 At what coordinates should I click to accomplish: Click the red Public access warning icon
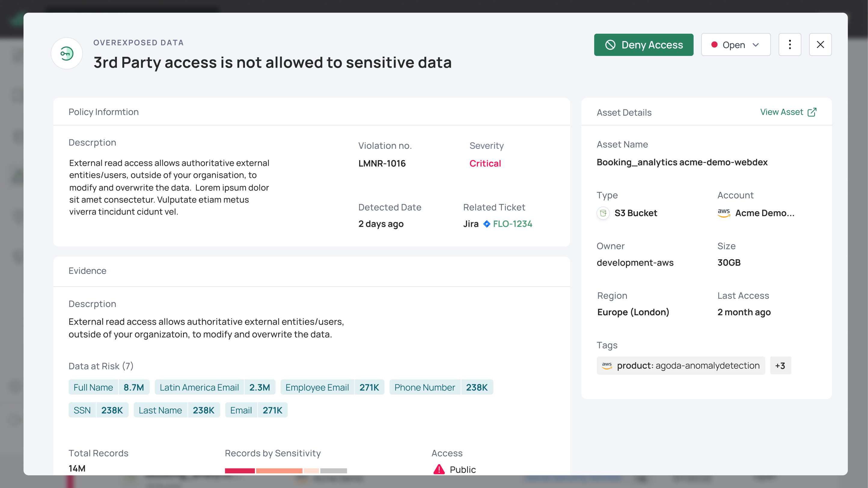click(439, 469)
